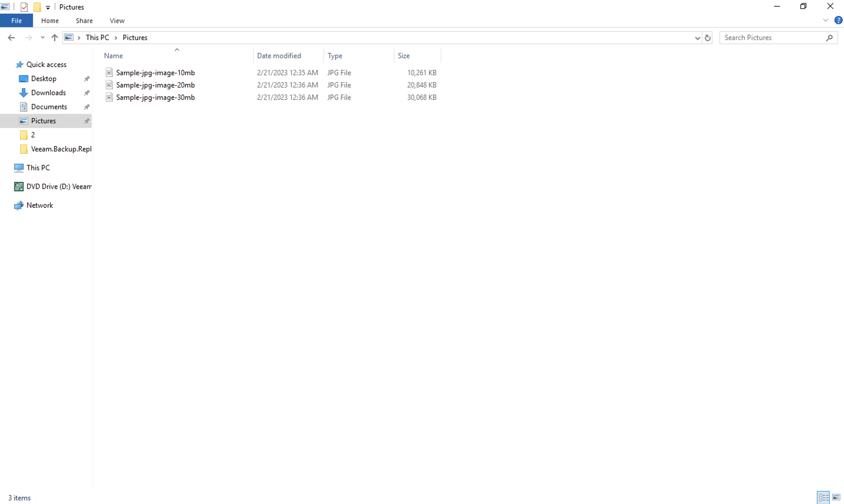Open Help via the question mark icon
This screenshot has width=844, height=504.
click(838, 20)
